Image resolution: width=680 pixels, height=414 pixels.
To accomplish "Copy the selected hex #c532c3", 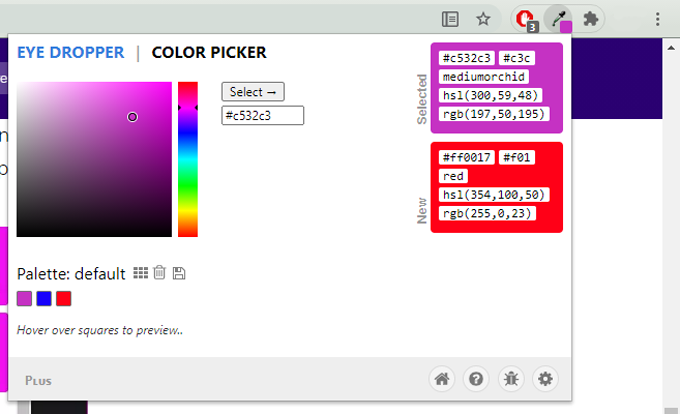I will 467,58.
